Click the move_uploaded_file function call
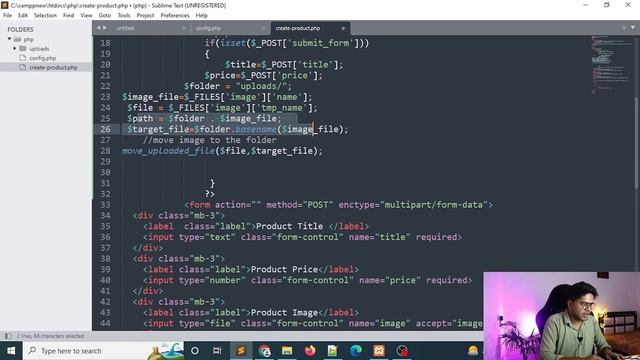Viewport: 640px width, 360px height. 168,151
